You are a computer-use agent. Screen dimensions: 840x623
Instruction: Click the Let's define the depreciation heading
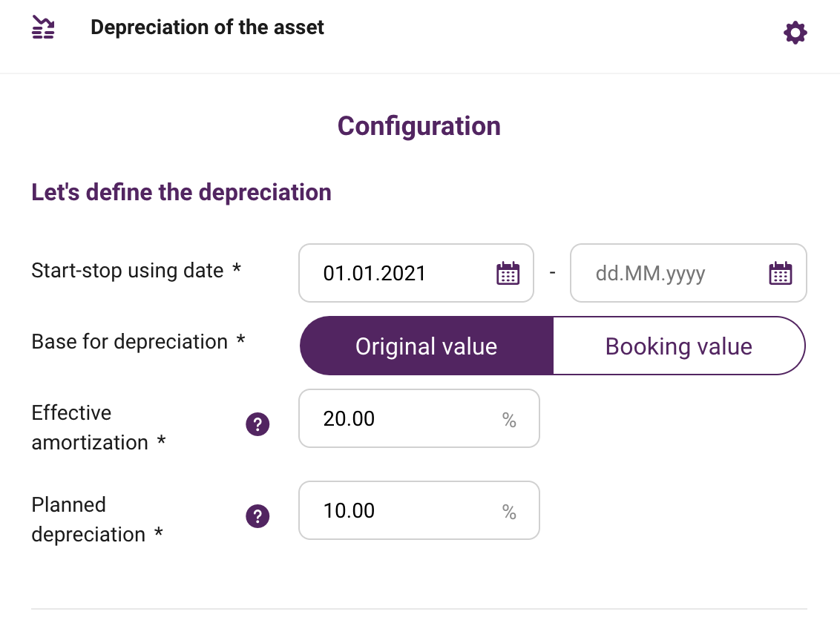[x=181, y=192]
